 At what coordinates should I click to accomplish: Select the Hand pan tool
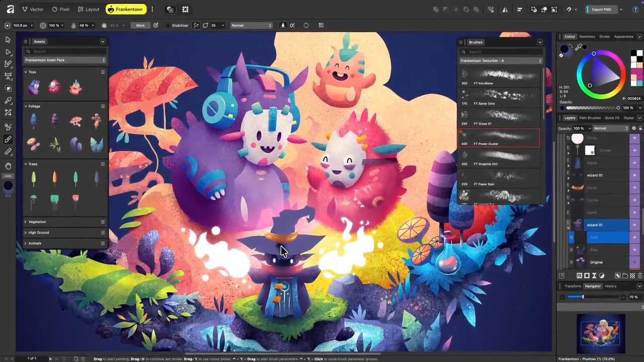(x=8, y=166)
